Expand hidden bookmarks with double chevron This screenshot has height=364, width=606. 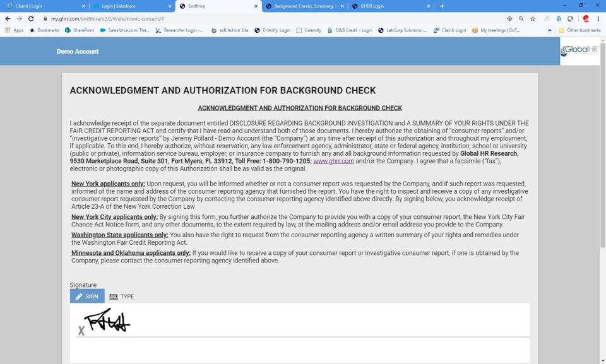pos(550,30)
